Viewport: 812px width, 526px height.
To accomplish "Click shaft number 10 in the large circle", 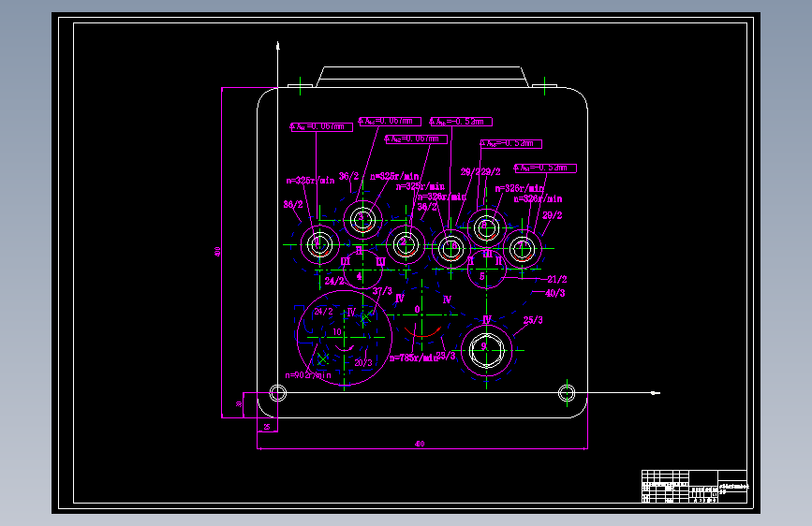I will (337, 332).
